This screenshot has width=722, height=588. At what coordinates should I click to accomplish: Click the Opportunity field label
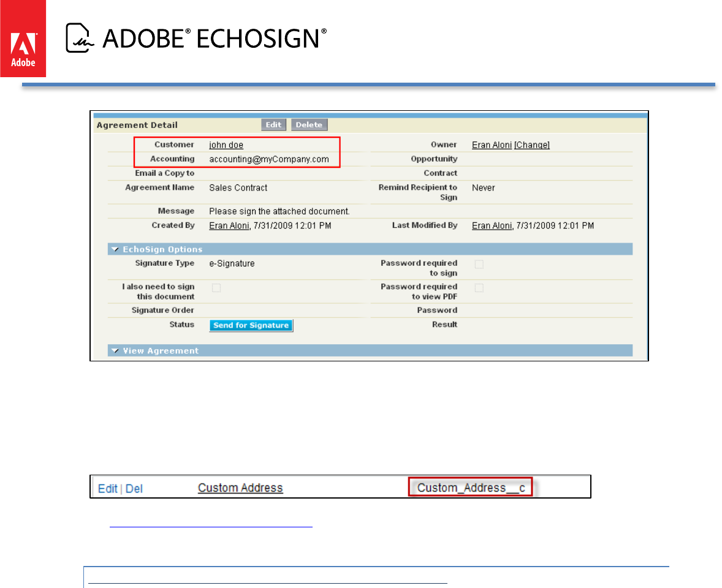pyautogui.click(x=434, y=159)
